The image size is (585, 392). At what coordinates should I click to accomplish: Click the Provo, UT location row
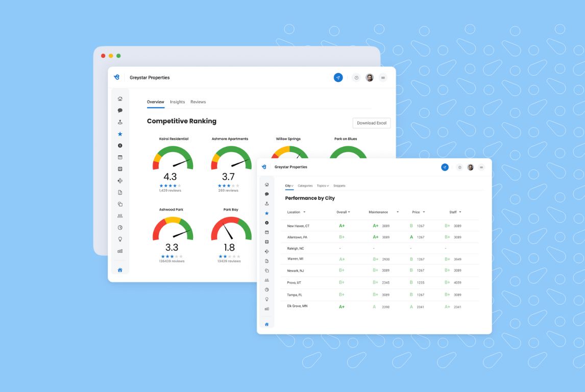pyautogui.click(x=380, y=283)
